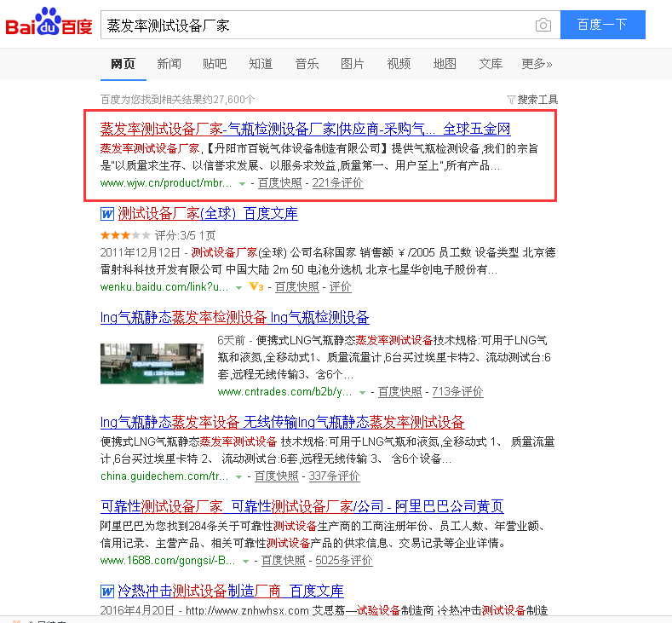672x623 pixels.
Task: Click Word document icon beside 冷热冲击测试设备
Action: (x=107, y=591)
